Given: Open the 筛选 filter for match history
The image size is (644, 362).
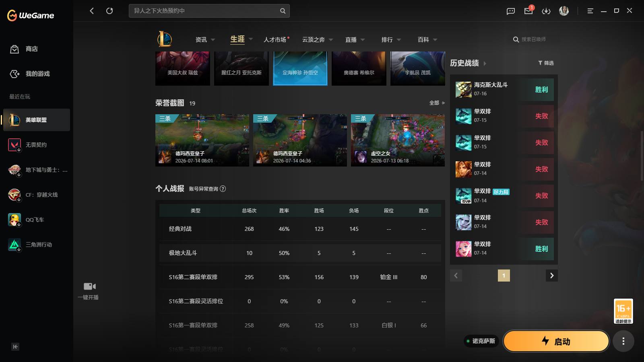Looking at the screenshot, I should click(546, 63).
